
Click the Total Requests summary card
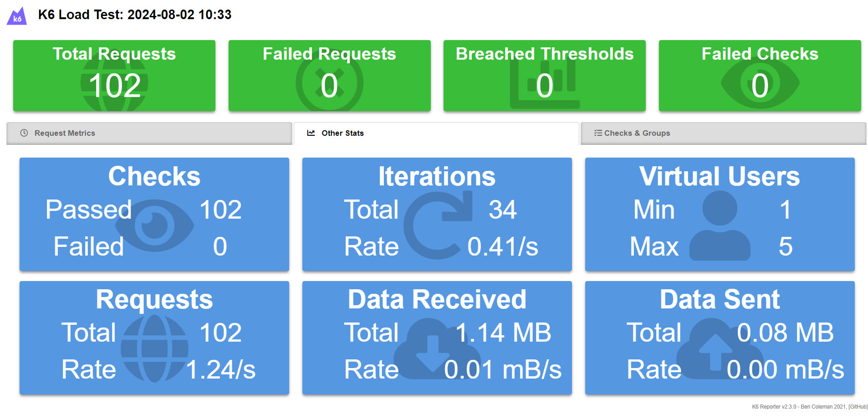pyautogui.click(x=114, y=76)
